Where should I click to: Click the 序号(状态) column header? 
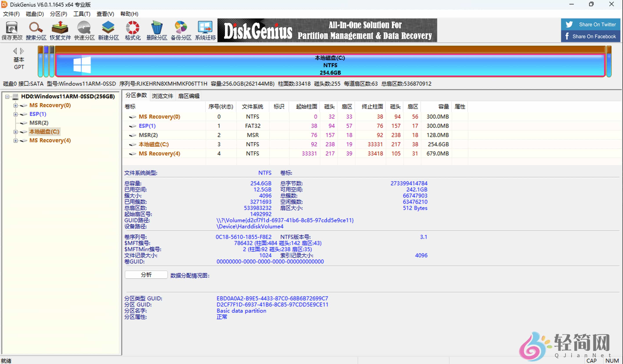(221, 106)
